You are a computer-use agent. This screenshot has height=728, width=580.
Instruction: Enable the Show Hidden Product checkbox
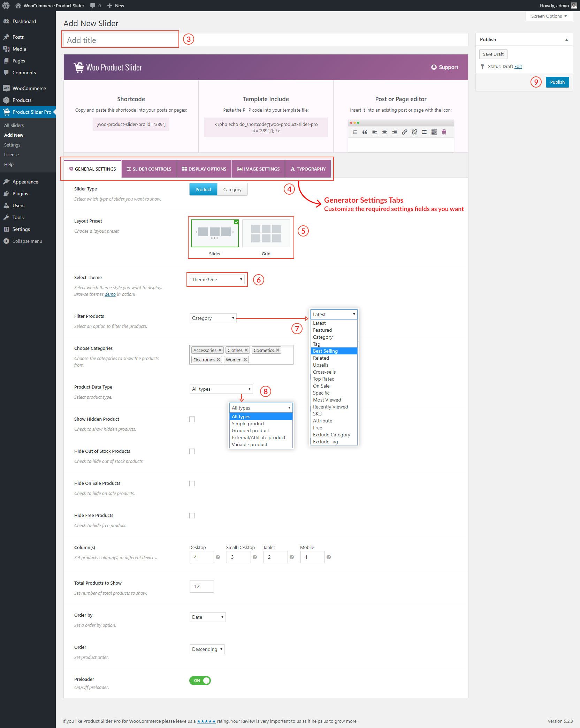click(x=192, y=419)
